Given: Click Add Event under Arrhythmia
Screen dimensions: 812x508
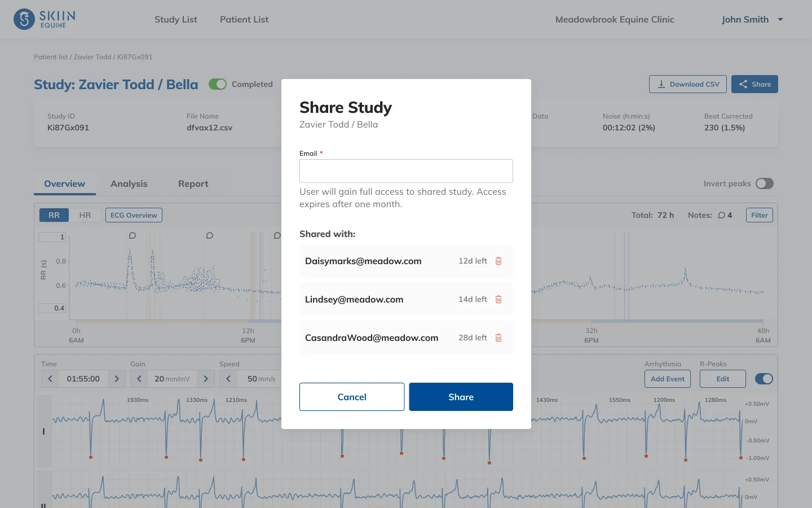Looking at the screenshot, I should pyautogui.click(x=668, y=379).
